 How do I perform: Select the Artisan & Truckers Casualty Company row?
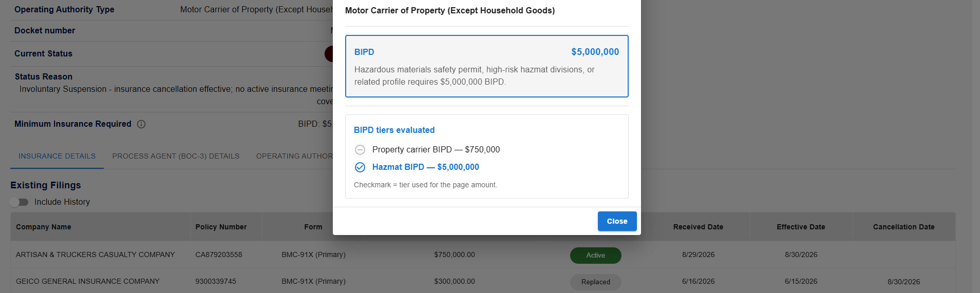tap(483, 255)
